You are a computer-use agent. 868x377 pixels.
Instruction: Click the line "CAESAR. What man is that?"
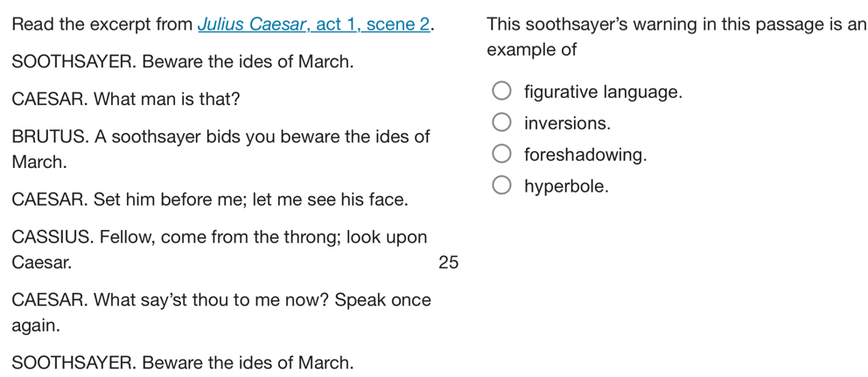tap(127, 99)
